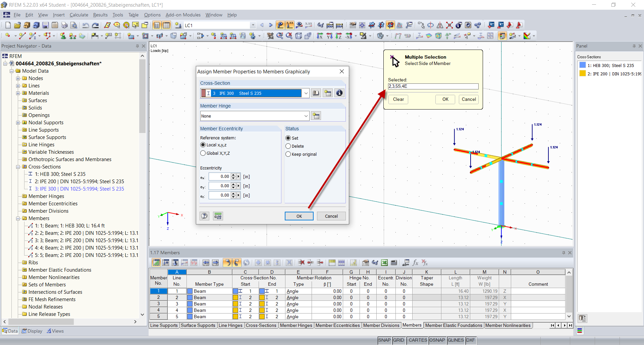Enable the Delete status option
The width and height of the screenshot is (644, 345).
click(x=288, y=146)
